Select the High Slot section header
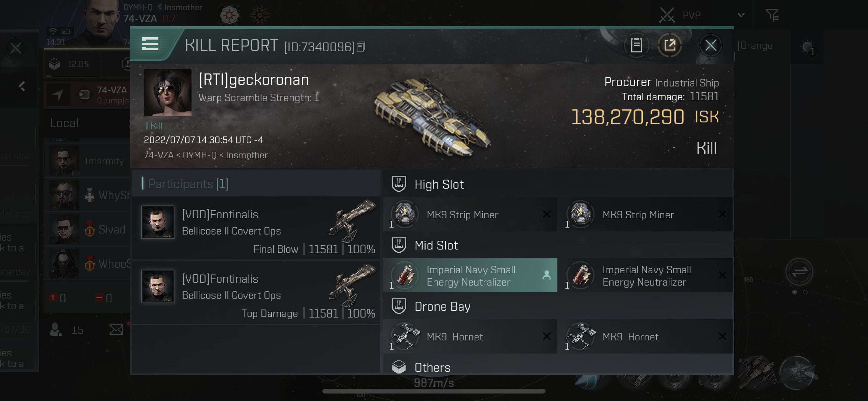Screen dimensions: 868x401 [439, 184]
